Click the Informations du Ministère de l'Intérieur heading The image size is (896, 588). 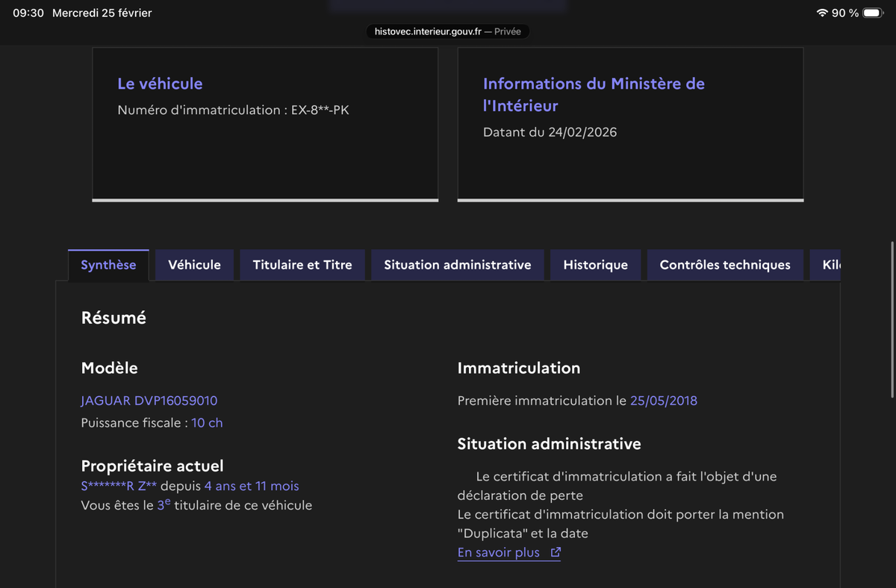pyautogui.click(x=594, y=95)
